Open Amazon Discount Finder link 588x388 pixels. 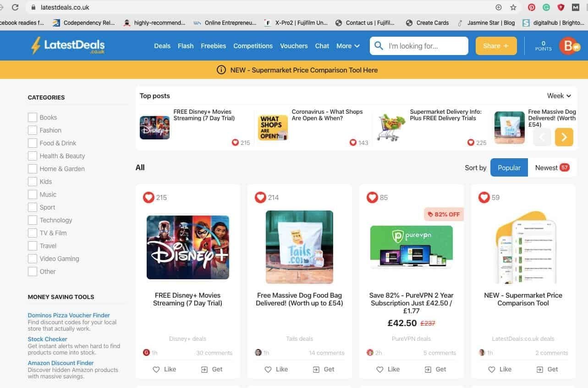(x=60, y=363)
